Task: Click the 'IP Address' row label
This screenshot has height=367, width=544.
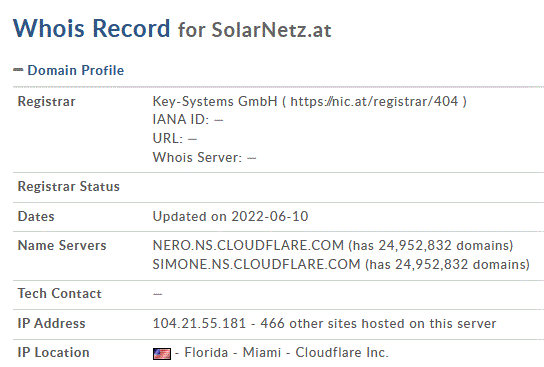Action: pos(51,323)
